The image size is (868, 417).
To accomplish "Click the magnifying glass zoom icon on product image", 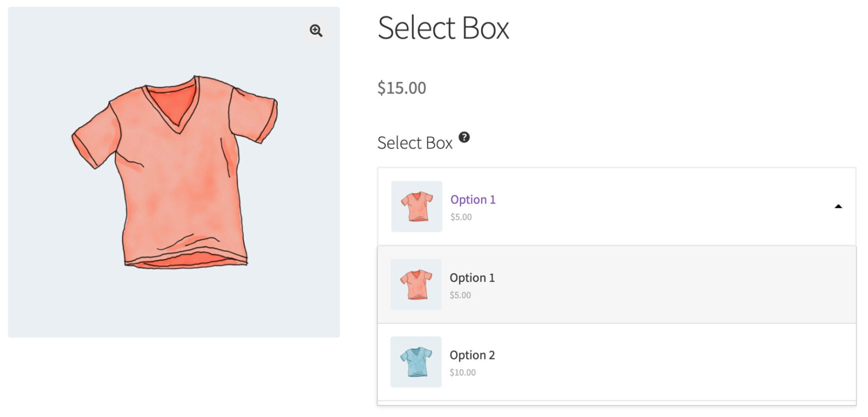I will pos(316,30).
